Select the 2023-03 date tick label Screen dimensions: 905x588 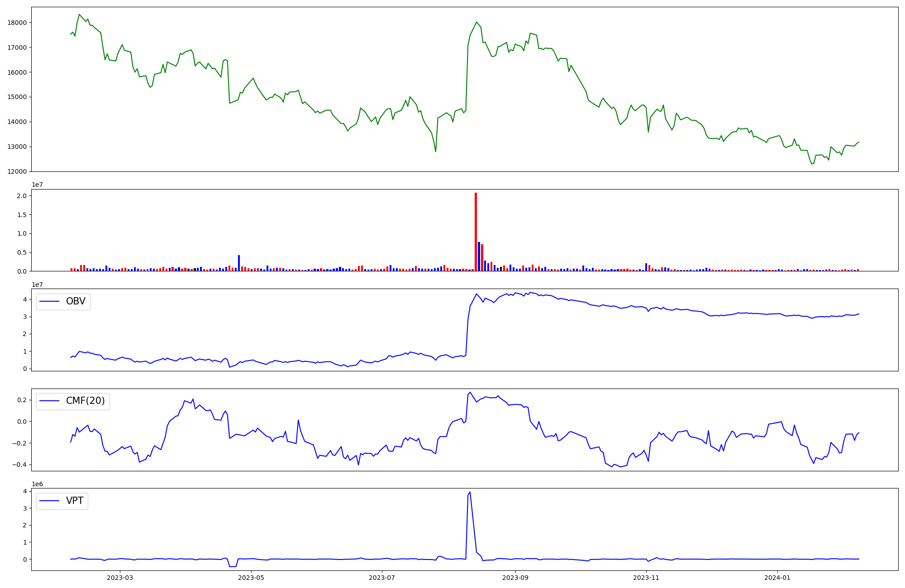[x=120, y=578]
